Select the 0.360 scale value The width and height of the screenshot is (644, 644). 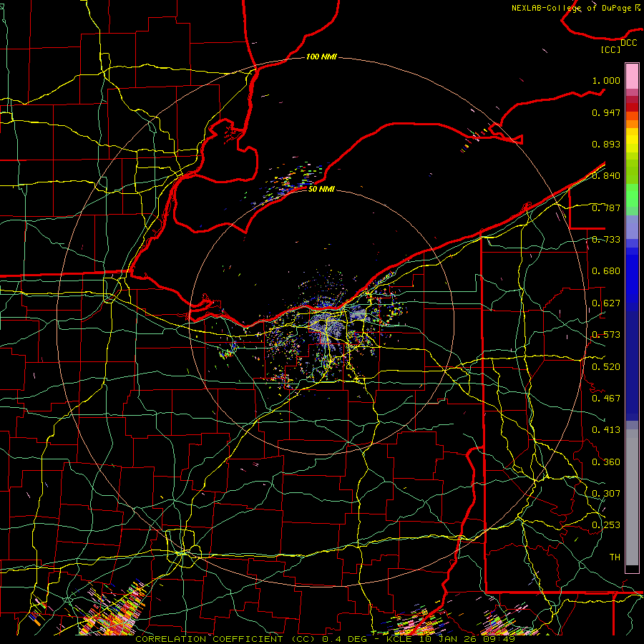coord(606,462)
